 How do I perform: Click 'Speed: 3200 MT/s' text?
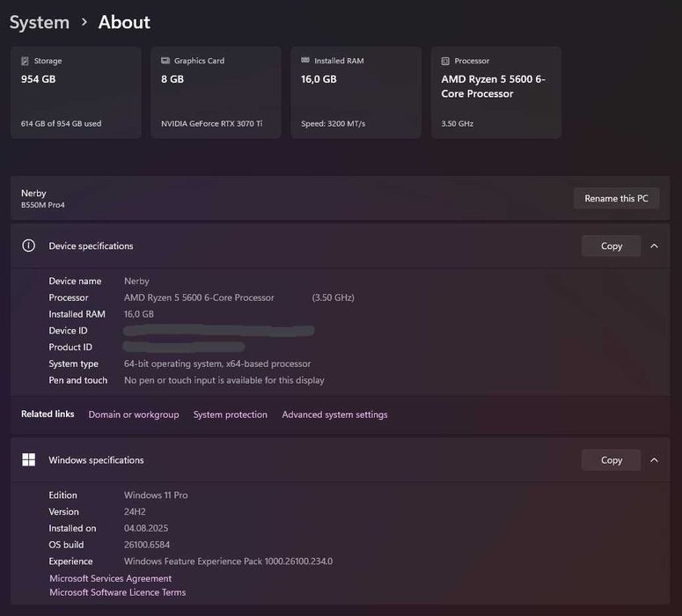pyautogui.click(x=334, y=123)
